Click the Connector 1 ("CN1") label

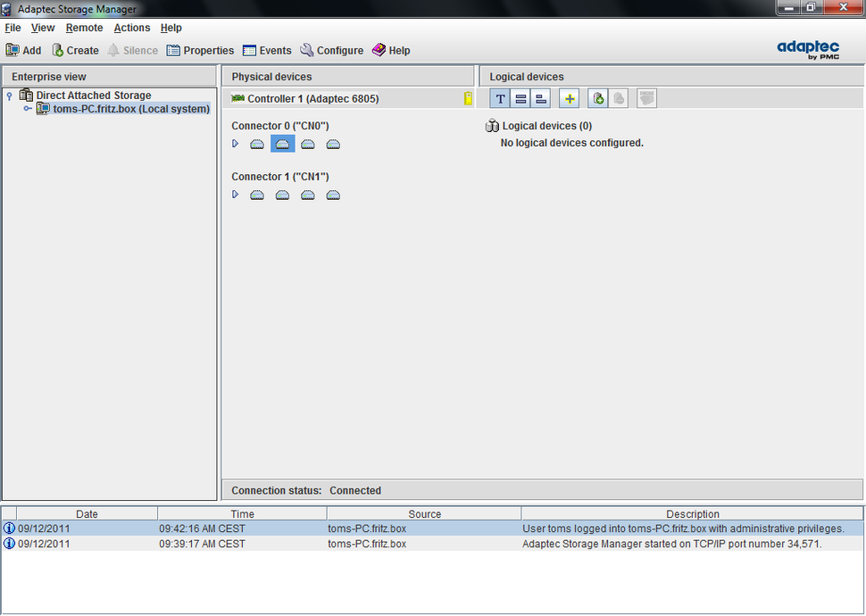click(280, 177)
